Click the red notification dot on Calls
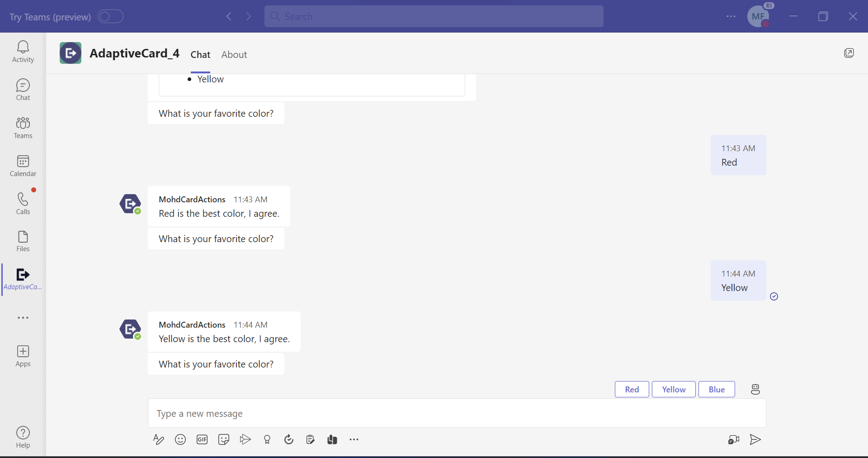Image resolution: width=868 pixels, height=458 pixels. (x=34, y=190)
